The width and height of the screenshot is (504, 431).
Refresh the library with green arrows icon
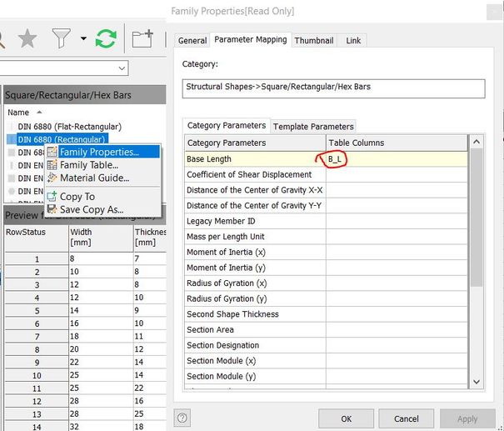(106, 38)
